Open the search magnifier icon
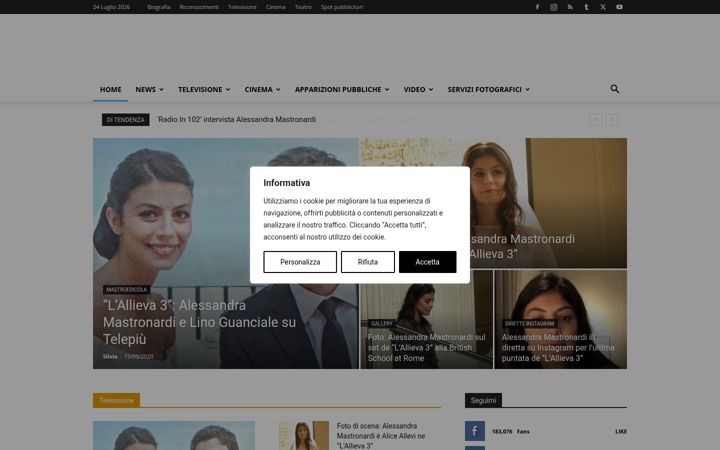720x450 pixels. tap(615, 89)
